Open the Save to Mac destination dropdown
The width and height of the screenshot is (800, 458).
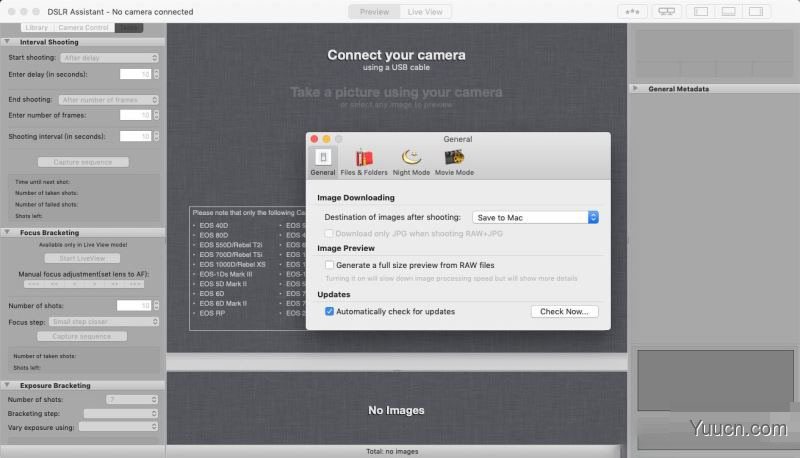[535, 217]
